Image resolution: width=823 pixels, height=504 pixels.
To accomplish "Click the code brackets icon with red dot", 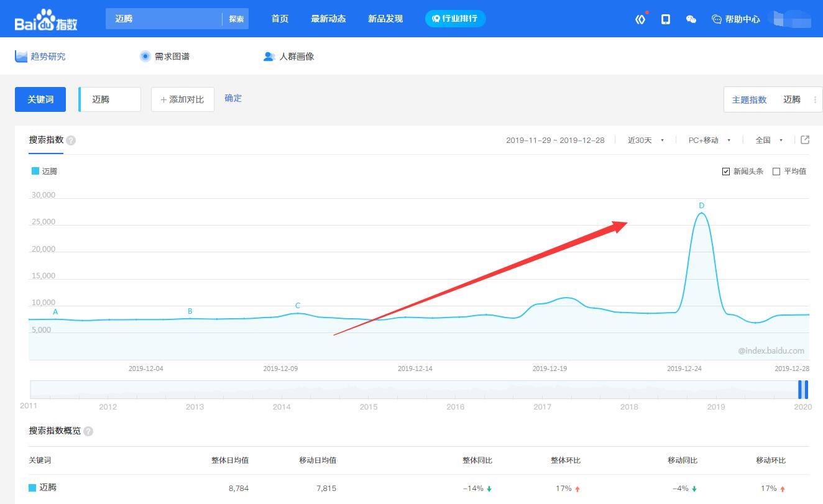I will (641, 19).
